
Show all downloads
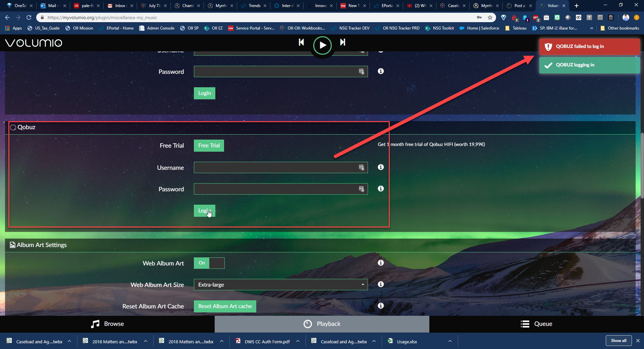click(x=619, y=341)
